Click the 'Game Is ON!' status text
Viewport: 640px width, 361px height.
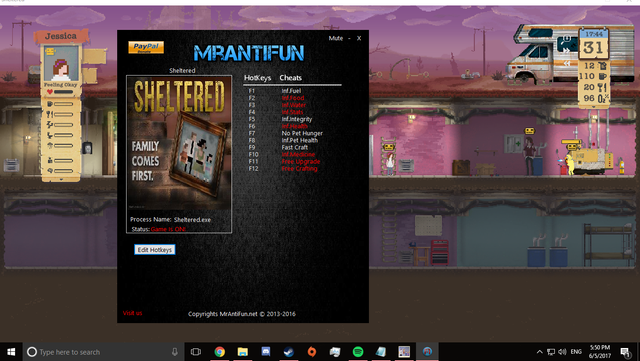168,229
